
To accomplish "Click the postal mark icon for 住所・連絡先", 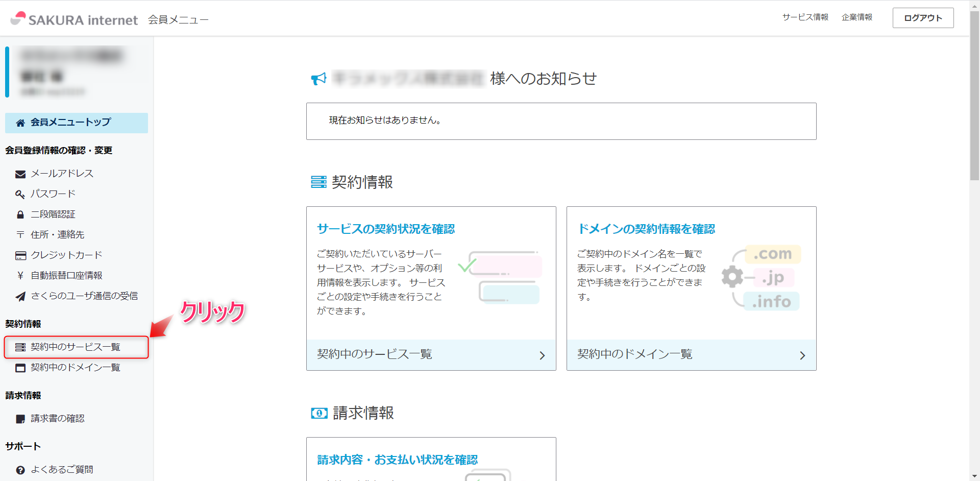I will tap(20, 235).
